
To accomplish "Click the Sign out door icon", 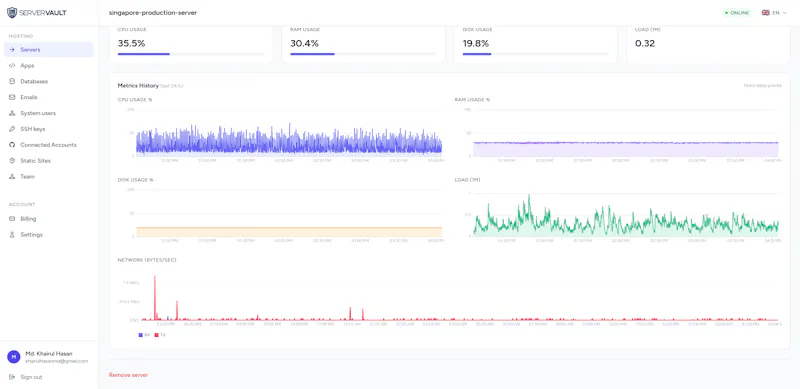I will click(x=12, y=377).
